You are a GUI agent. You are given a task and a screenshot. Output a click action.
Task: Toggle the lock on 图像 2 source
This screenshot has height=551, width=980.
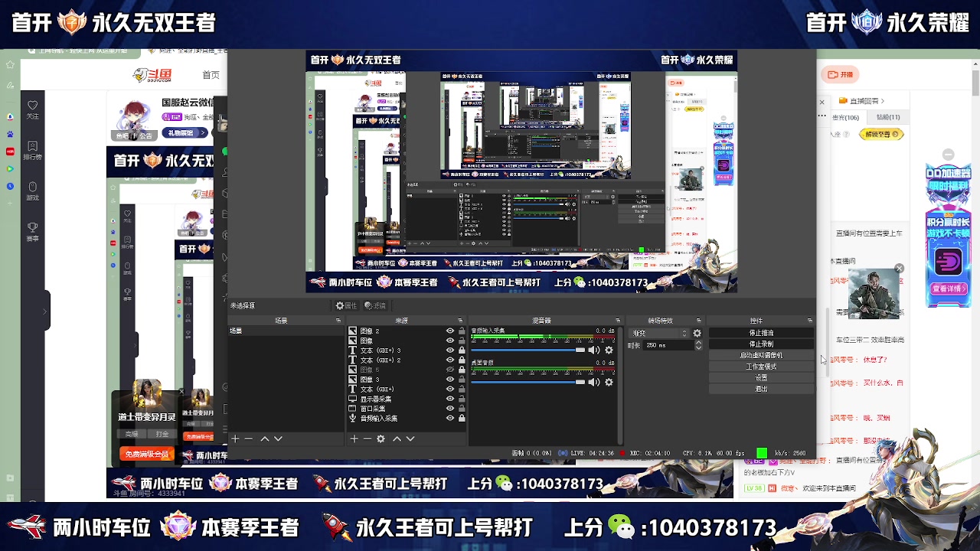462,331
